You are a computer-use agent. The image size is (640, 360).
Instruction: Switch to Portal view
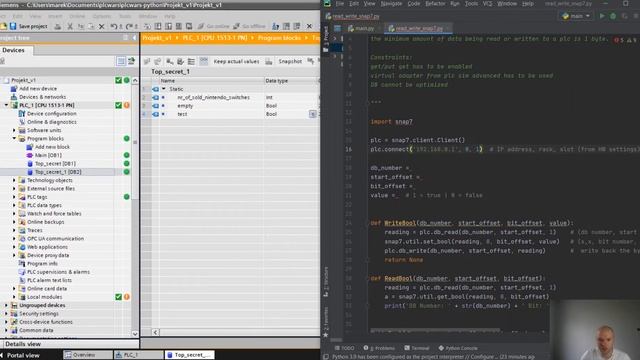pos(23,356)
